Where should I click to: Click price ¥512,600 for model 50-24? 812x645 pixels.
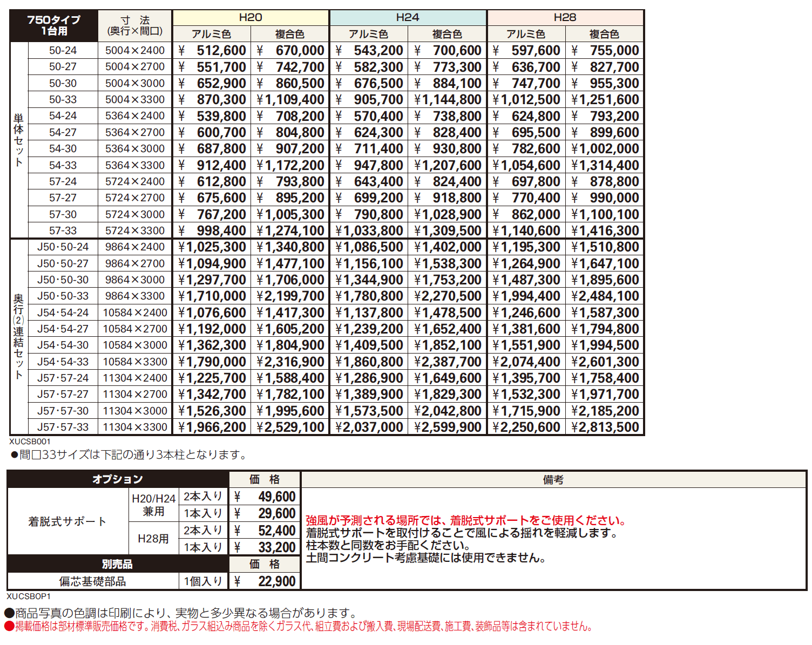[212, 51]
